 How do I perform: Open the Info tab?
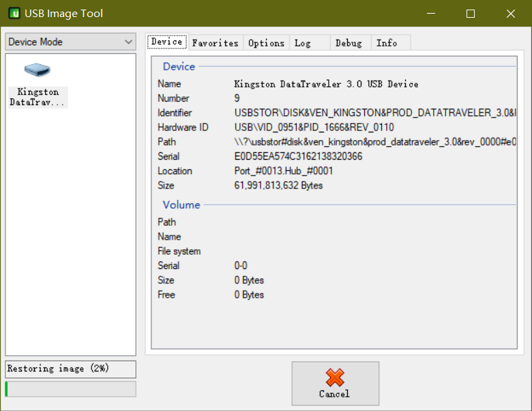pos(387,43)
